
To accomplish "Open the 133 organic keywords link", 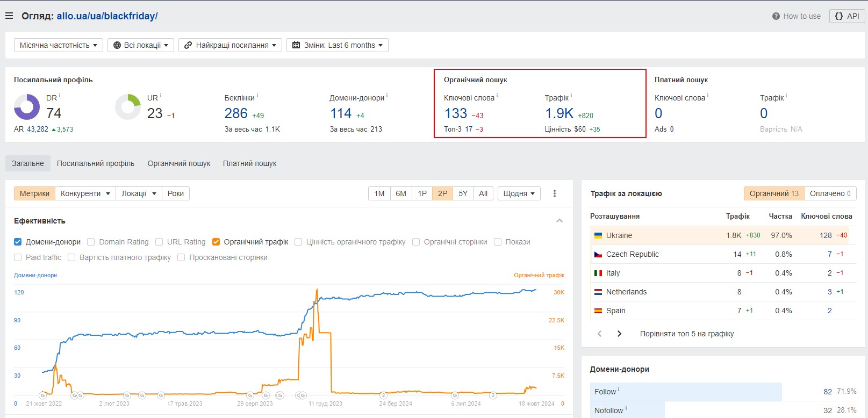I will [456, 113].
